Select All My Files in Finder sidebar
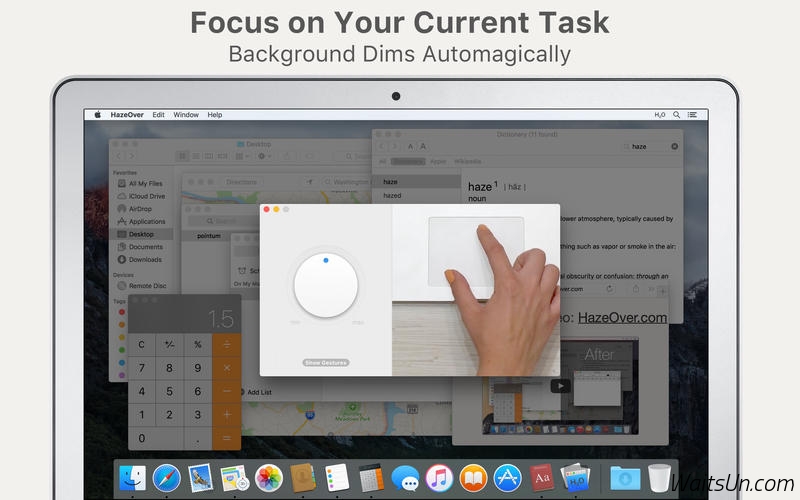The image size is (800, 500). 145,183
